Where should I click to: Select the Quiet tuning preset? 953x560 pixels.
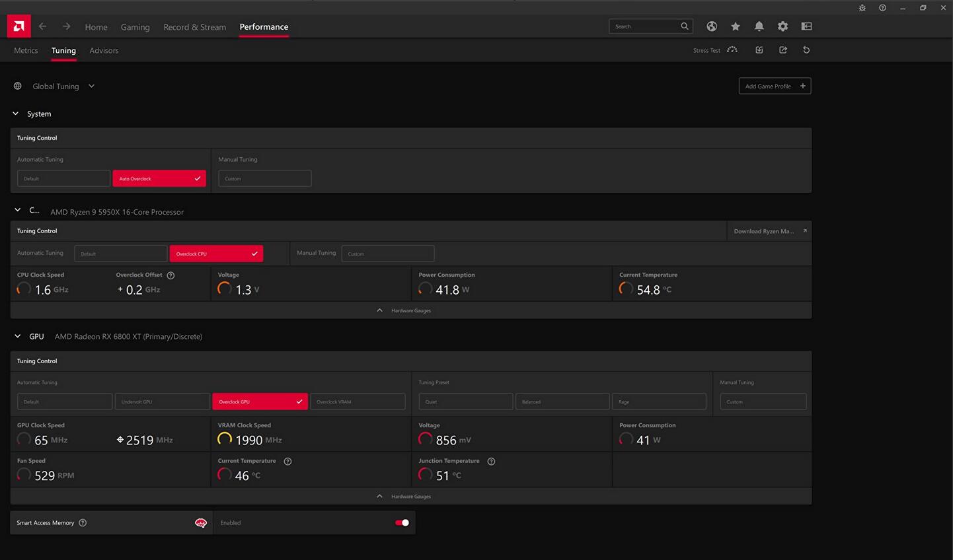click(x=465, y=402)
